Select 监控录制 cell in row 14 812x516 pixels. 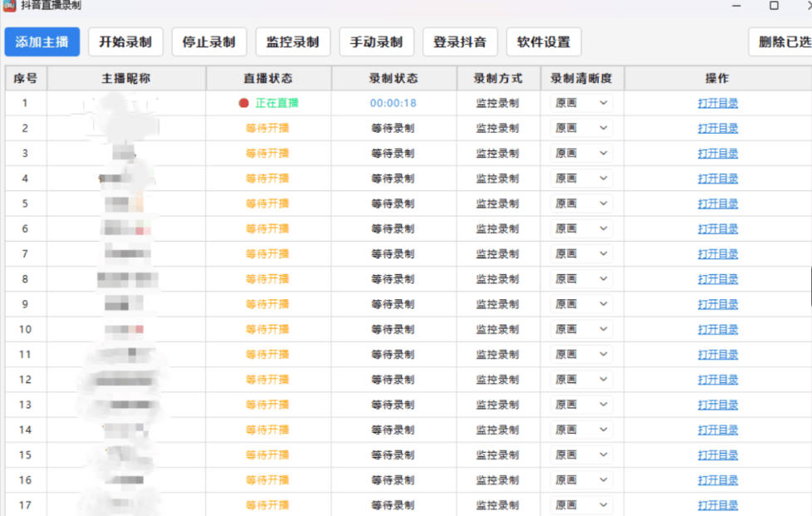[497, 430]
